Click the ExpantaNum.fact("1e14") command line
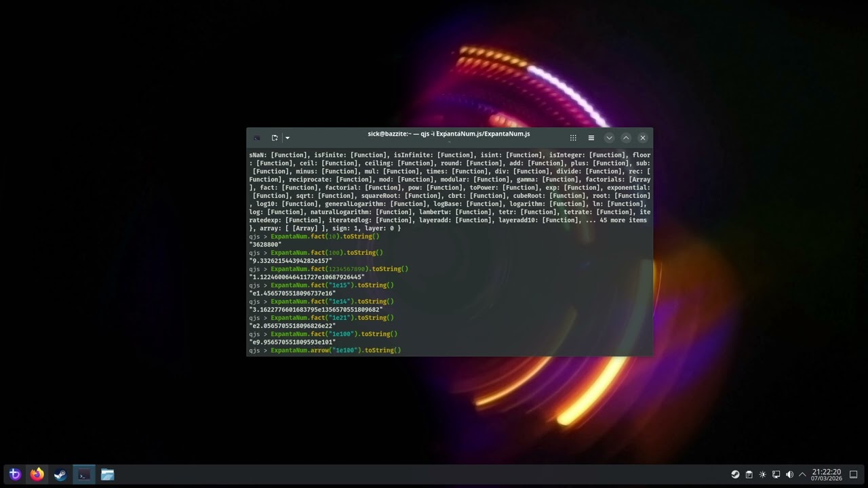This screenshot has width=868, height=488. click(x=321, y=302)
